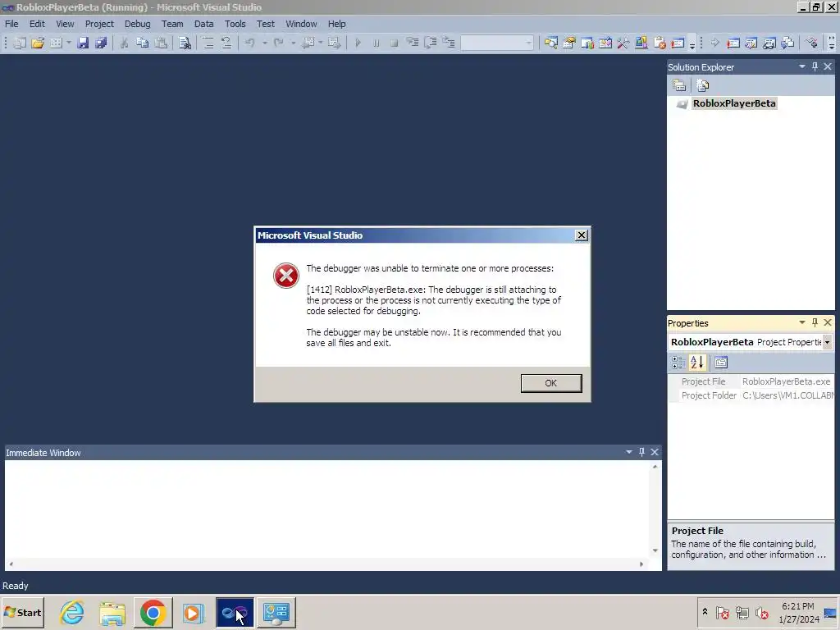
Task: Click the Find in Files icon
Action: [185, 43]
